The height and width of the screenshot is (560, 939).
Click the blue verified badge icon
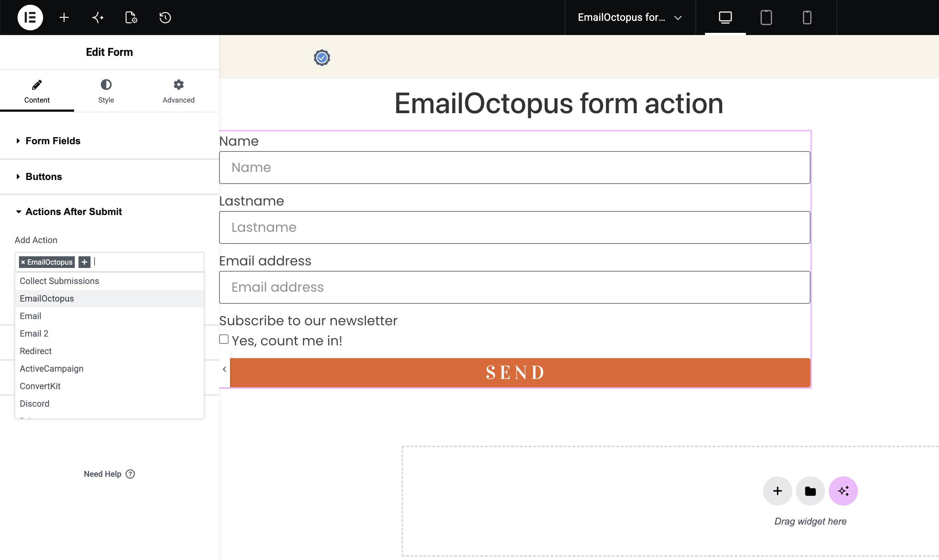click(322, 57)
